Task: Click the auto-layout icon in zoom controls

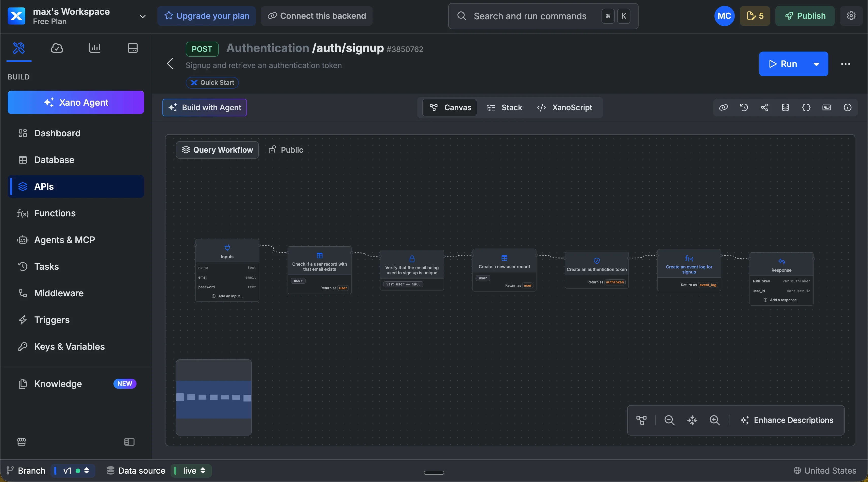Action: [x=641, y=420]
